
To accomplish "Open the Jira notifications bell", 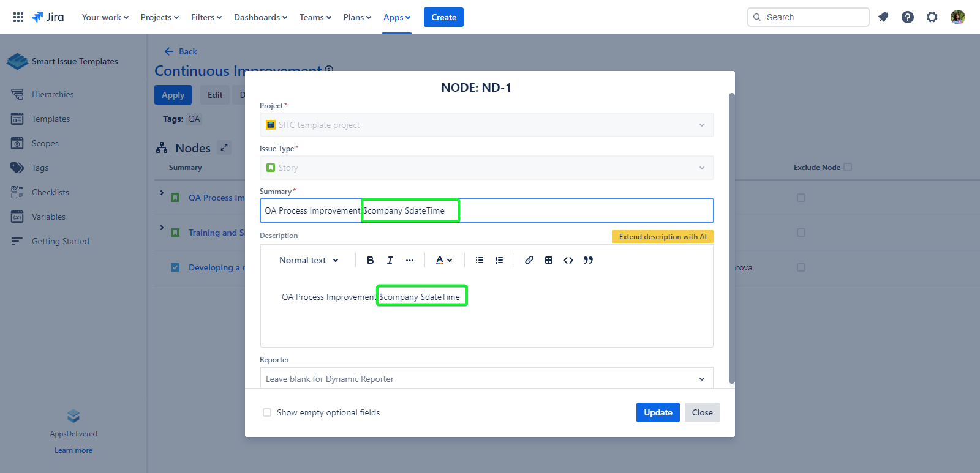I will click(883, 17).
